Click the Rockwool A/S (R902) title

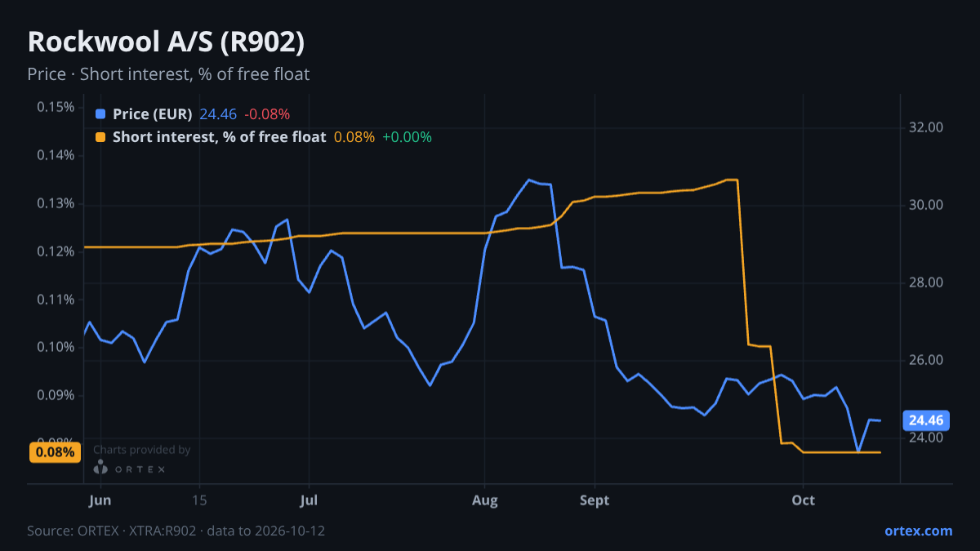click(166, 42)
